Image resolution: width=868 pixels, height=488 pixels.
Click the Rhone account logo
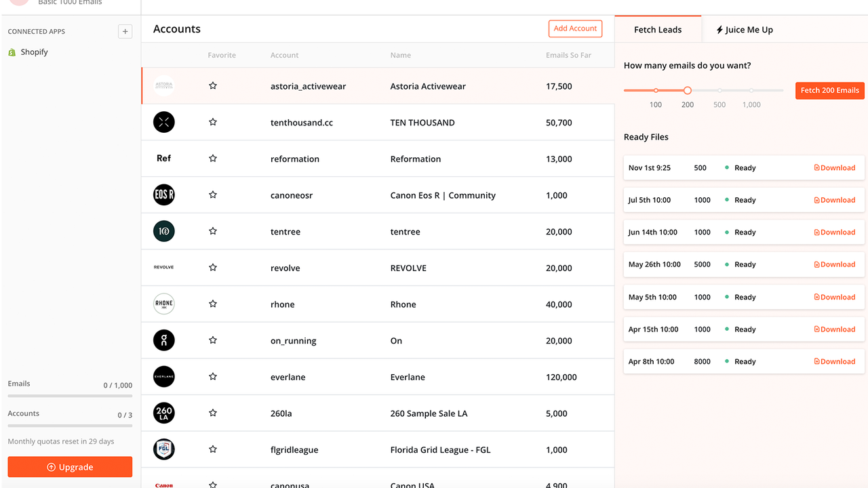[164, 304]
